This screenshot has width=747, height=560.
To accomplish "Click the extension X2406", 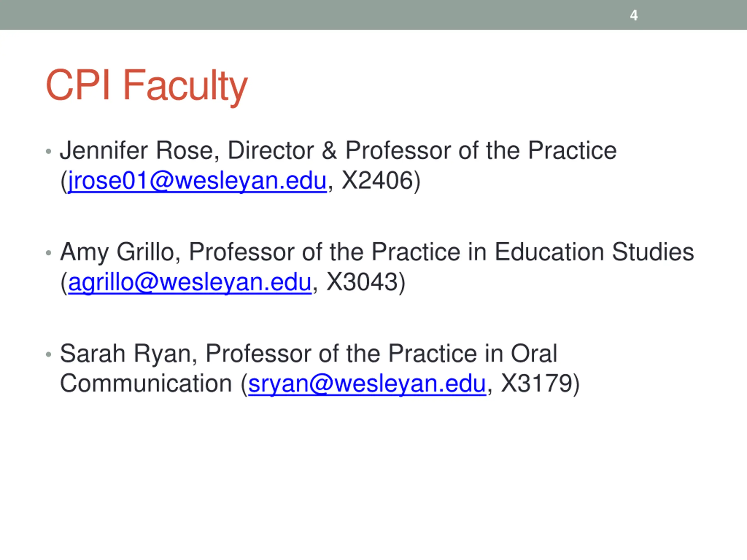I will 377,181.
